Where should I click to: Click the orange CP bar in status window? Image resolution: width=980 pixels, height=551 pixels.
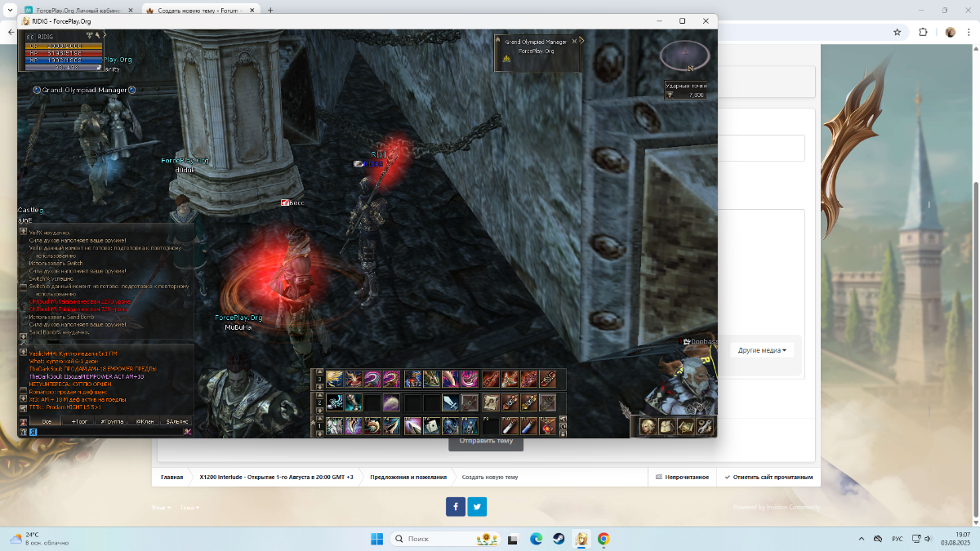pyautogui.click(x=64, y=46)
